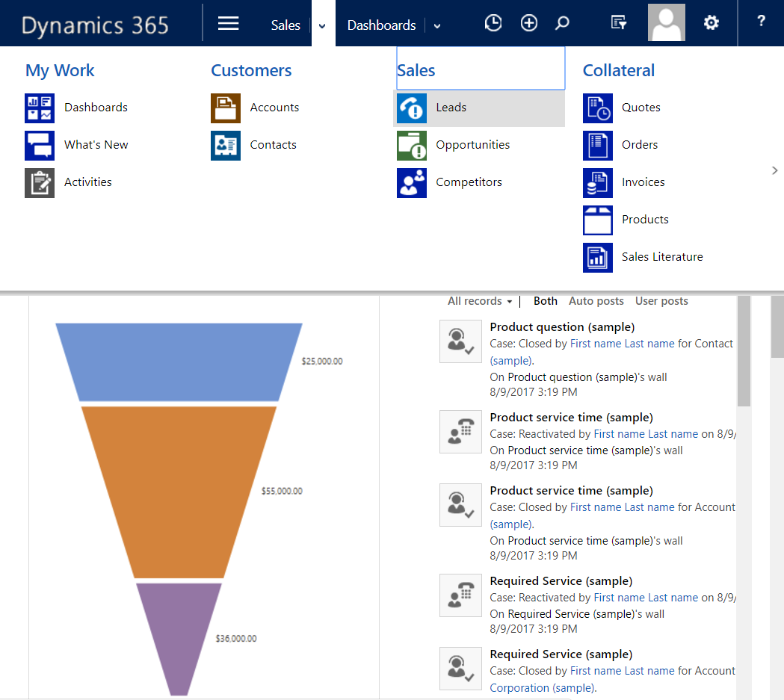
Task: Click the What's New tile icon
Action: (40, 146)
